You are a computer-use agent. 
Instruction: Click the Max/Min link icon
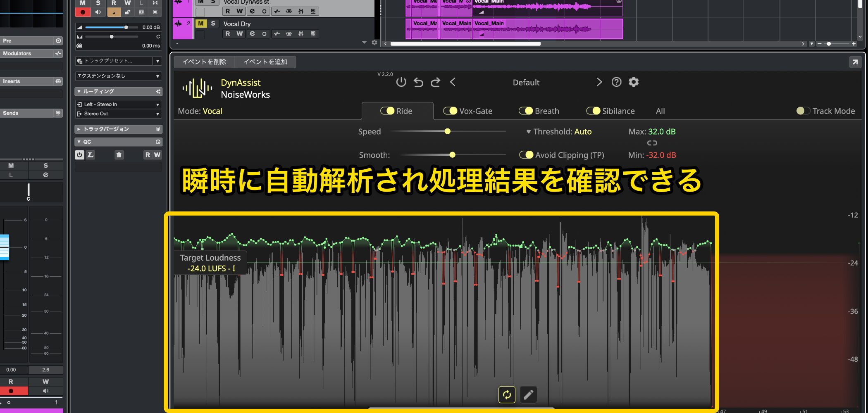(x=652, y=143)
